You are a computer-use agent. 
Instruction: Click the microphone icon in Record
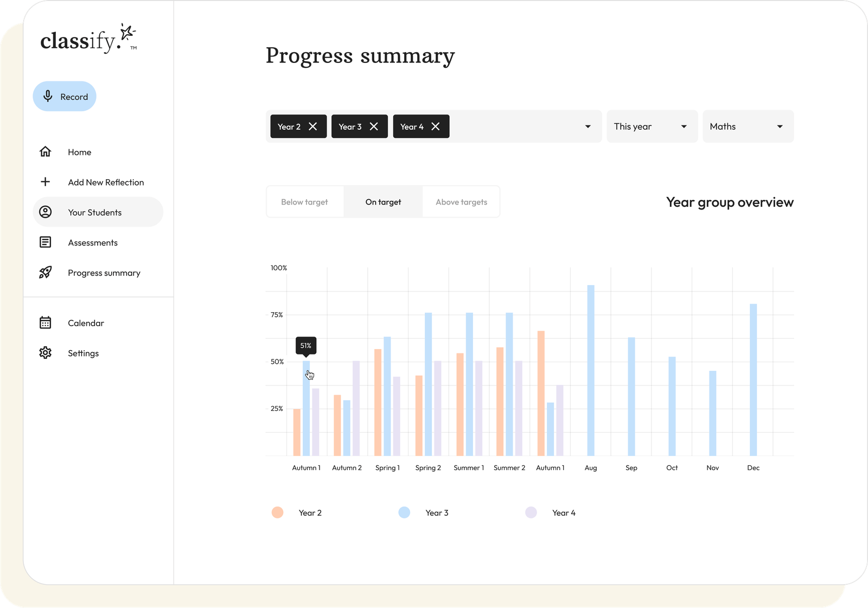(48, 96)
